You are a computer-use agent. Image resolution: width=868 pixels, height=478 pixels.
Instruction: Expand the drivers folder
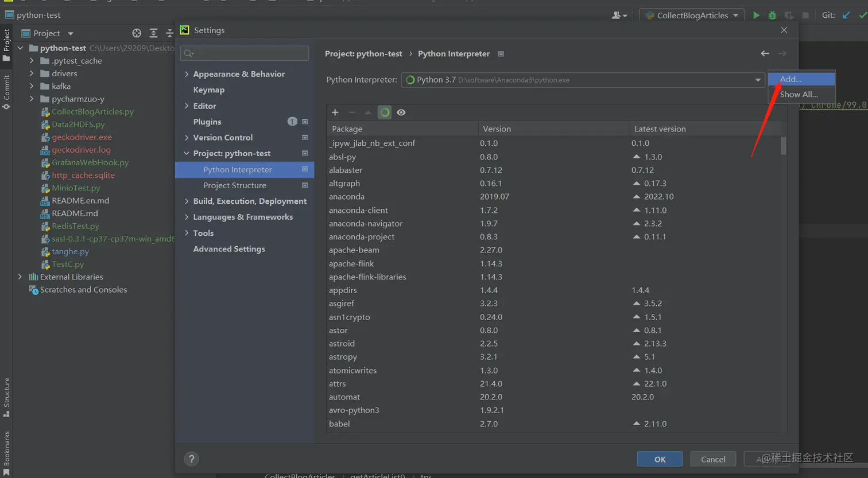[x=32, y=73]
